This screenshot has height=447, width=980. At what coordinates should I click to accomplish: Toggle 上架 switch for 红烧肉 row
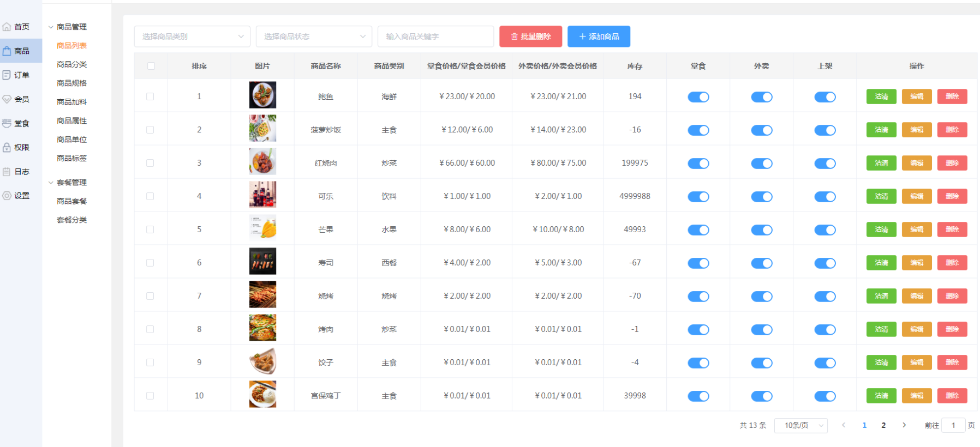[x=825, y=164]
